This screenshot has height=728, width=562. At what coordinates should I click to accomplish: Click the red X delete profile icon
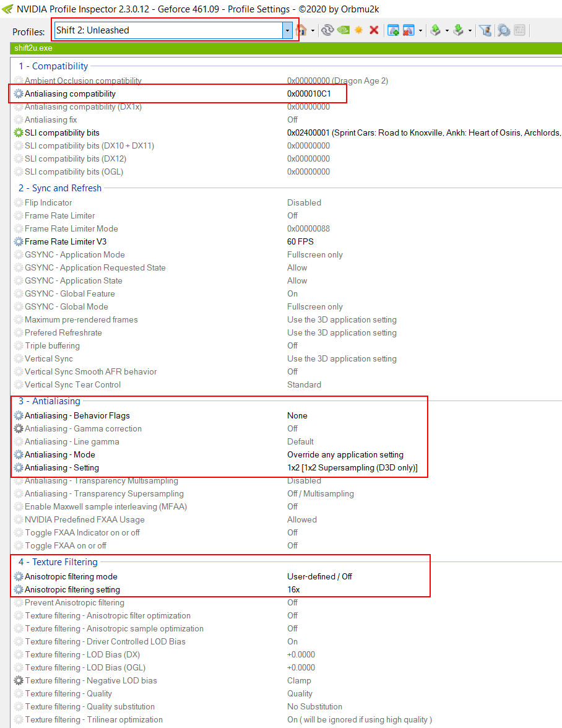click(x=374, y=30)
